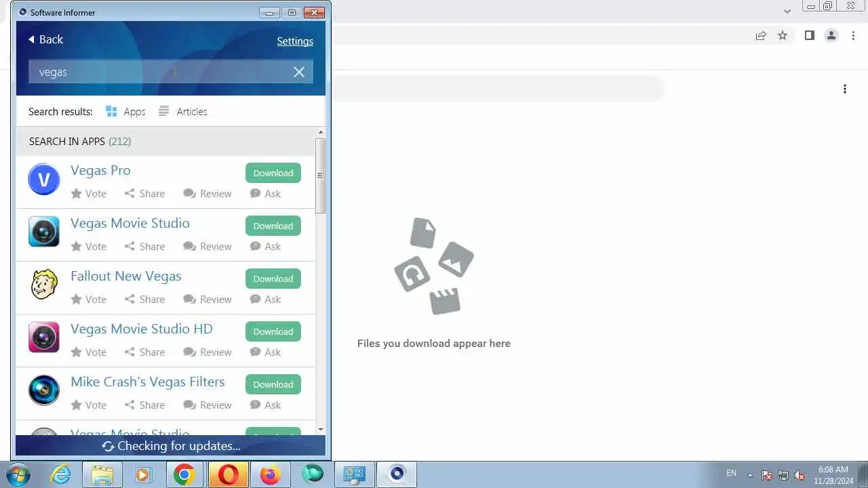The width and height of the screenshot is (868, 488).
Task: Launch Internet Explorer from taskbar
Action: (x=61, y=474)
